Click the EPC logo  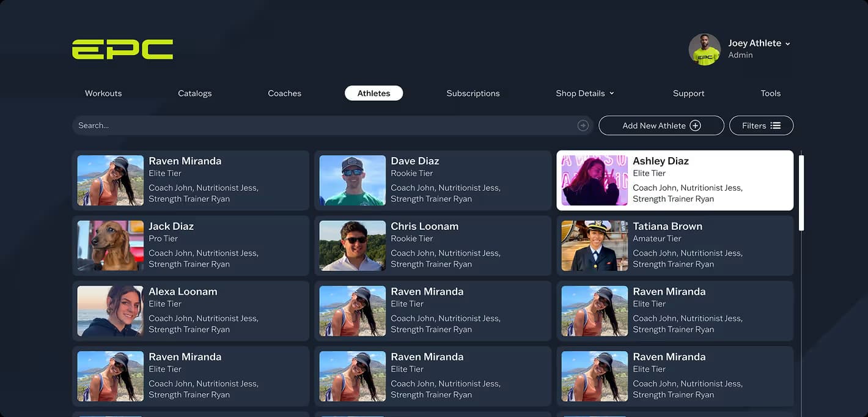[122, 50]
